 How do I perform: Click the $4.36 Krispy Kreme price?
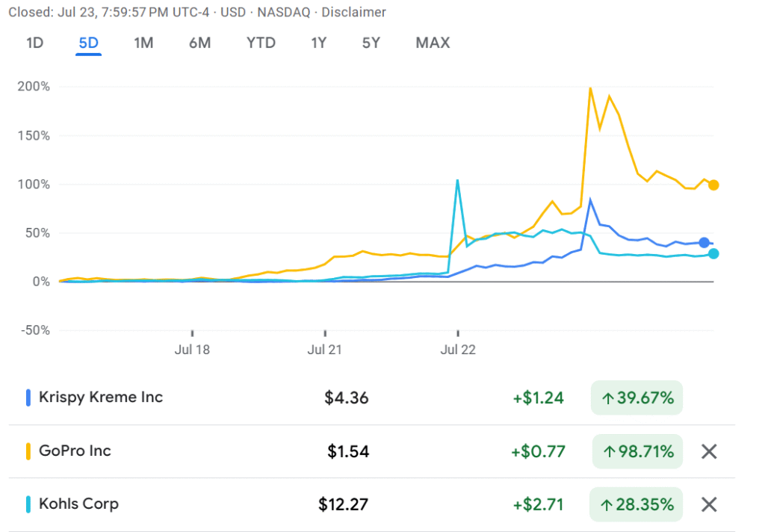[347, 398]
